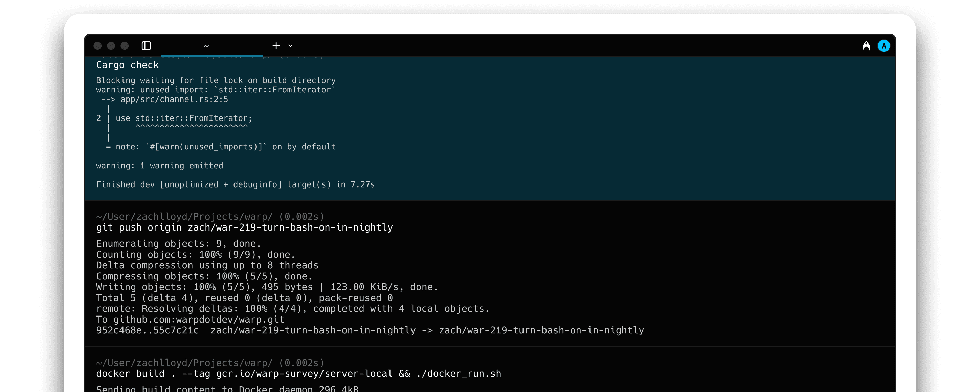Click 'Enumerating objects: 9, done.' line
The height and width of the screenshot is (392, 980).
coord(178,244)
